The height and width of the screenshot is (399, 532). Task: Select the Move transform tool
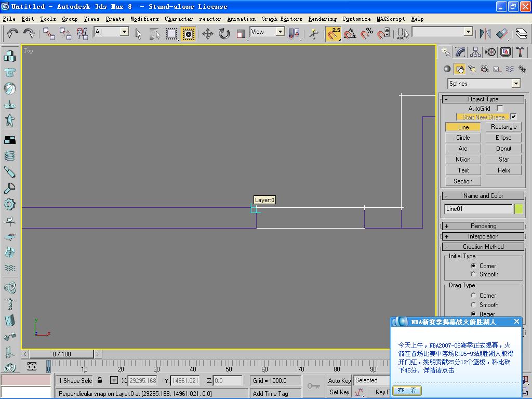tap(207, 34)
